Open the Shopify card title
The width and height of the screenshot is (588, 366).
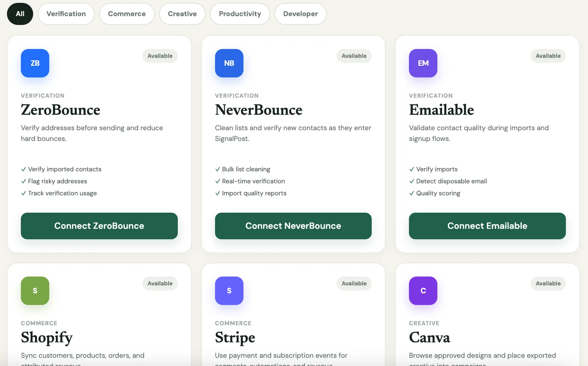[x=47, y=338]
